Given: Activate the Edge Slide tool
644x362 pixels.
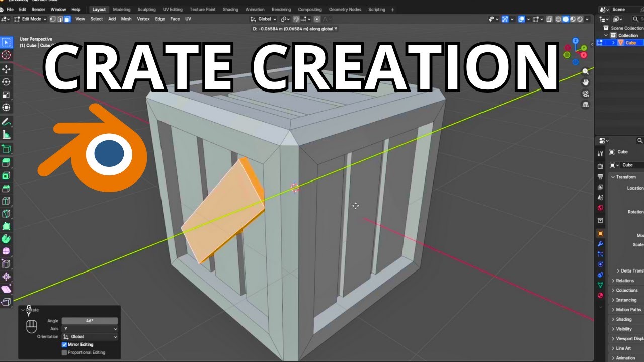Looking at the screenshot, I should (x=6, y=263).
